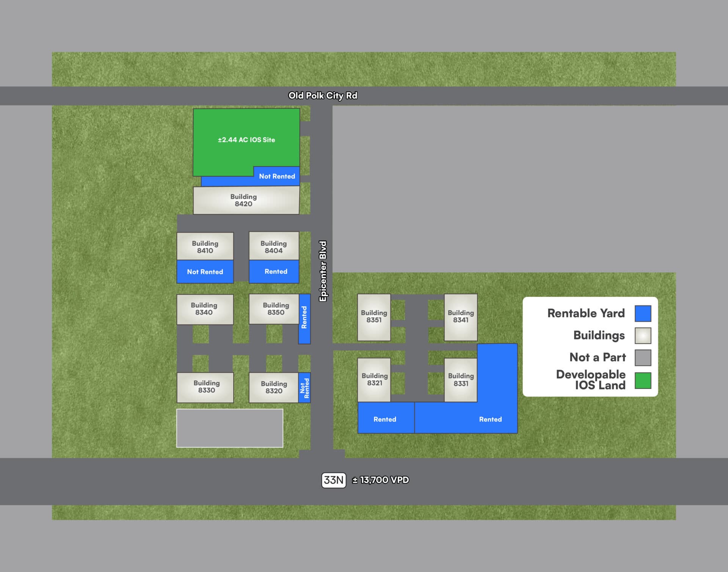This screenshot has height=572, width=728.
Task: Click the blue Rentable Yard legend swatch
Action: pyautogui.click(x=643, y=313)
